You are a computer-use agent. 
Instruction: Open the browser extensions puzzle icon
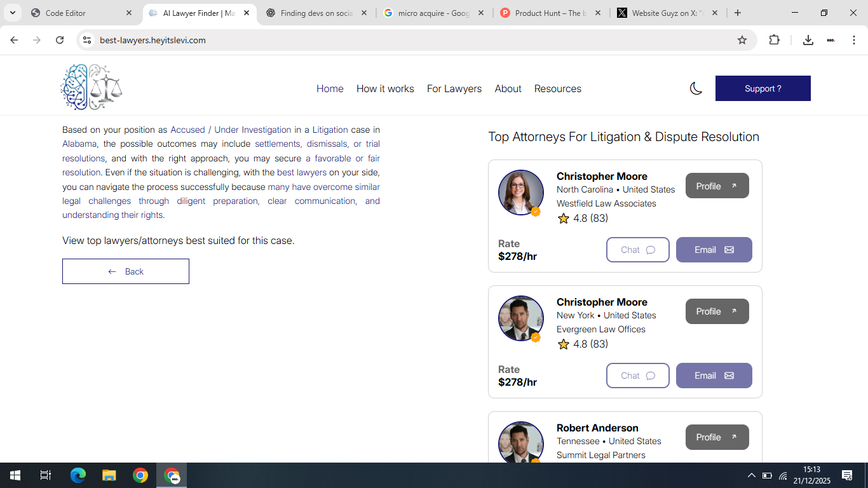click(774, 39)
